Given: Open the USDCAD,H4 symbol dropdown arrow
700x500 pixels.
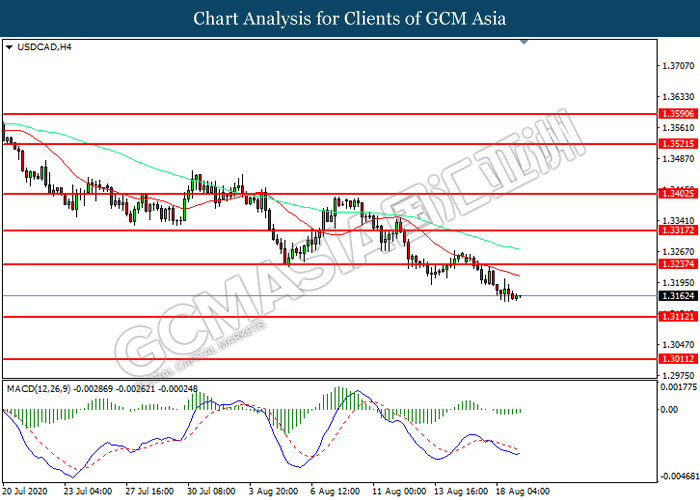Looking at the screenshot, I should (9, 47).
